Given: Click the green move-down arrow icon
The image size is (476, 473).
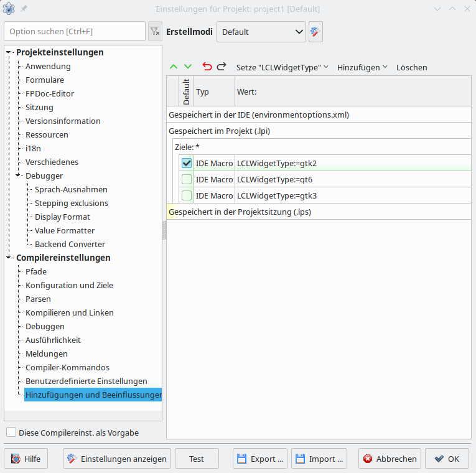Looking at the screenshot, I should pyautogui.click(x=188, y=67).
